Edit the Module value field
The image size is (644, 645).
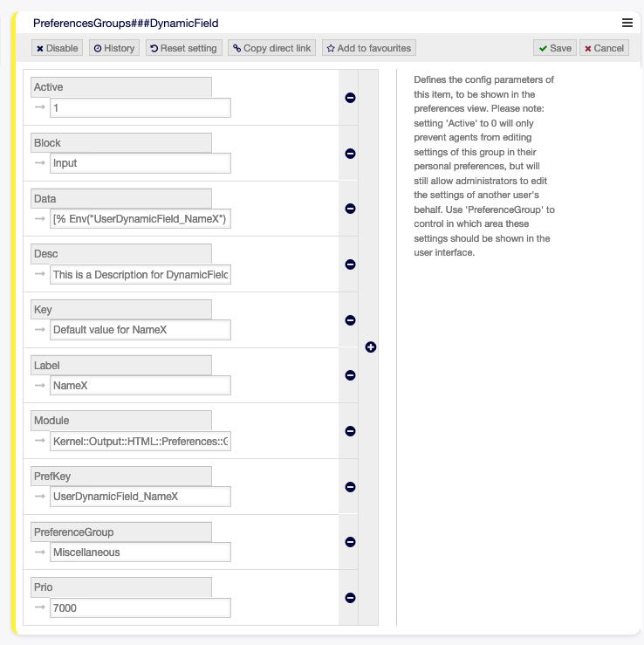[x=140, y=441]
